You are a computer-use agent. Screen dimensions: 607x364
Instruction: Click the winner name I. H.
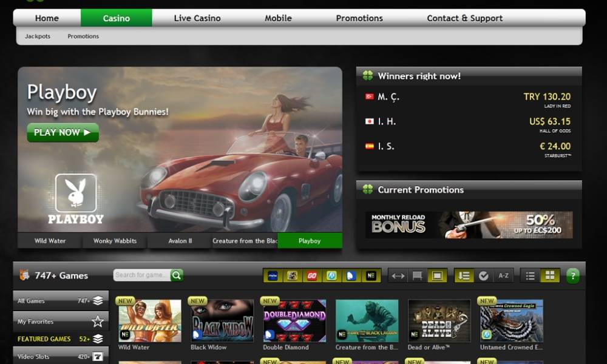387,121
